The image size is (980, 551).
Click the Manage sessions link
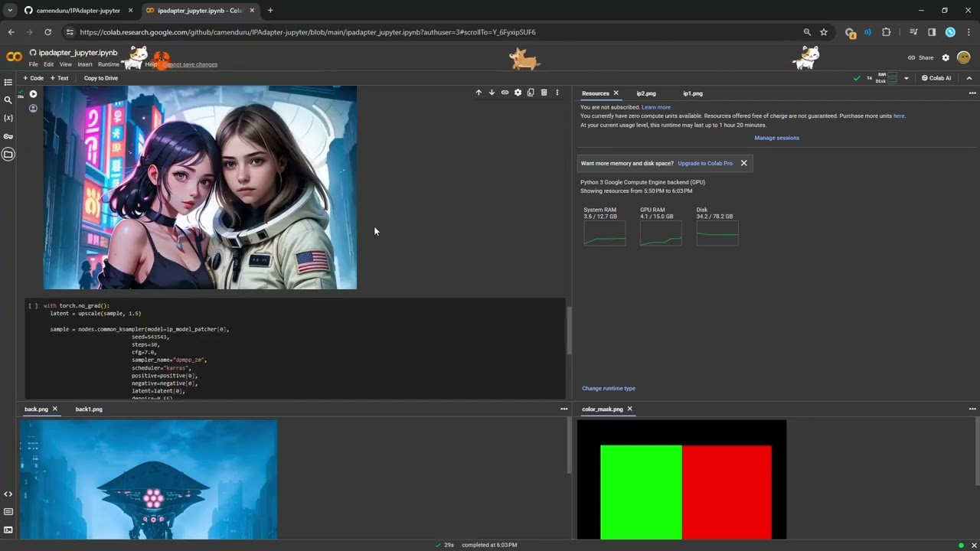(776, 138)
